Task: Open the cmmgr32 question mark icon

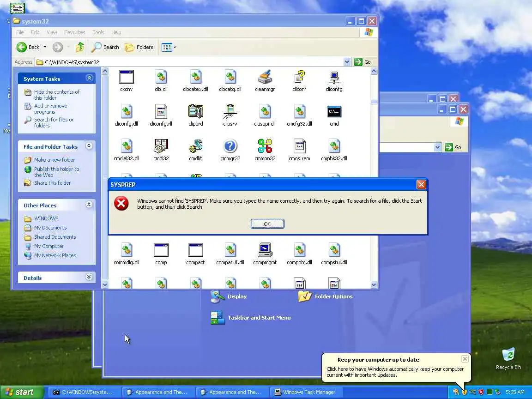Action: click(x=230, y=146)
